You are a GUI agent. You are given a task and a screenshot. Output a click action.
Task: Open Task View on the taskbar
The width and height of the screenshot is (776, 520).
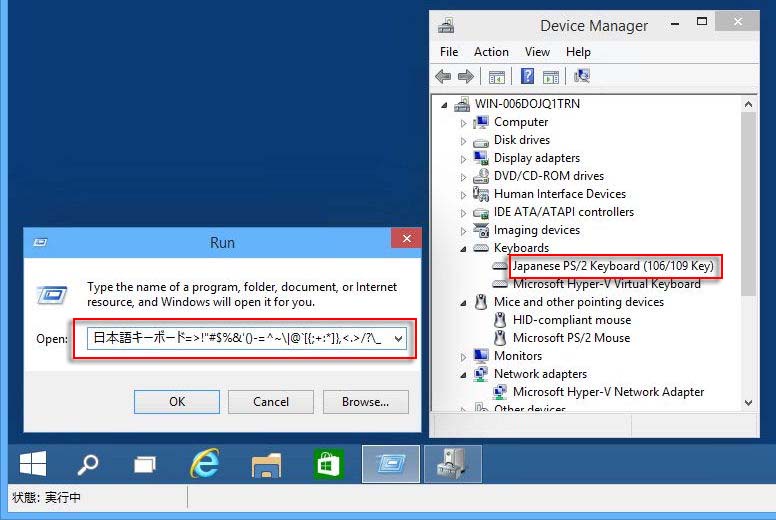click(145, 465)
